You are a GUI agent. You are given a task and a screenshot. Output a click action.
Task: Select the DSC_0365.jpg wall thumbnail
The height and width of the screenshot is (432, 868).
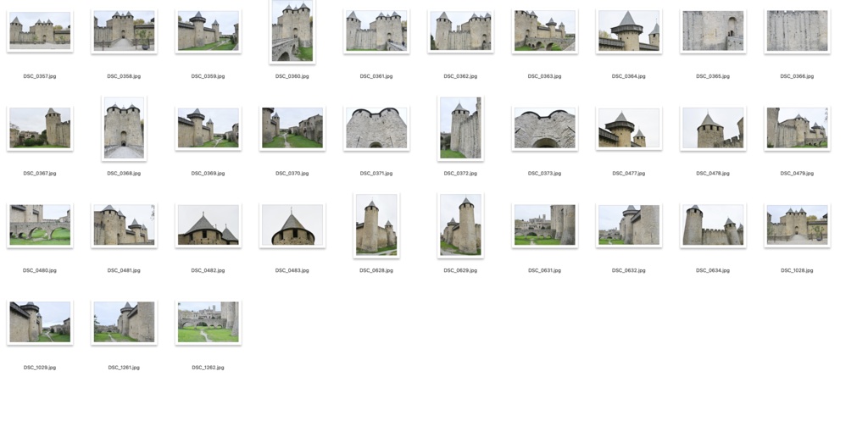click(713, 31)
